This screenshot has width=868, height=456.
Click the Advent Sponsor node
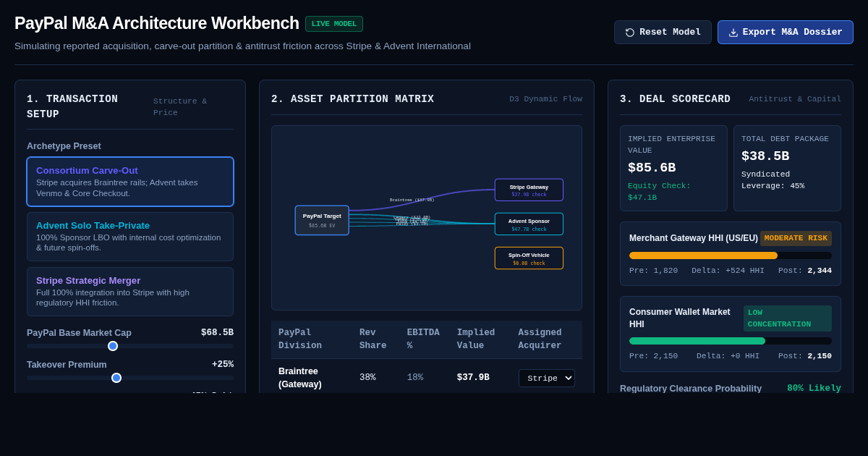pyautogui.click(x=529, y=224)
